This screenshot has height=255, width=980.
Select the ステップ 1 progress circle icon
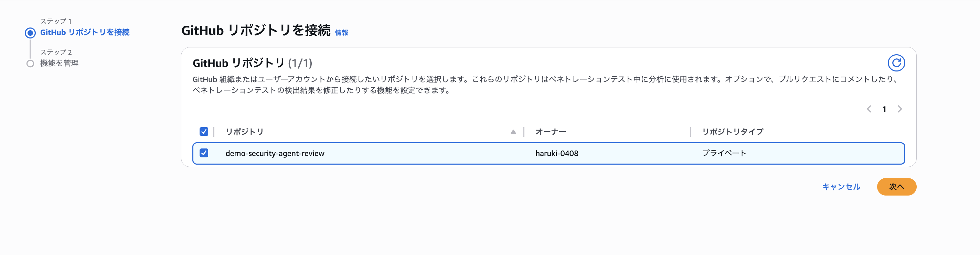pyautogui.click(x=29, y=33)
